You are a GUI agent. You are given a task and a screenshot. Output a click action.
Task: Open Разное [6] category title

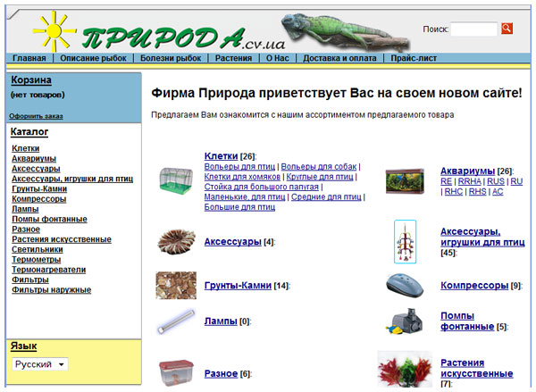pos(221,373)
